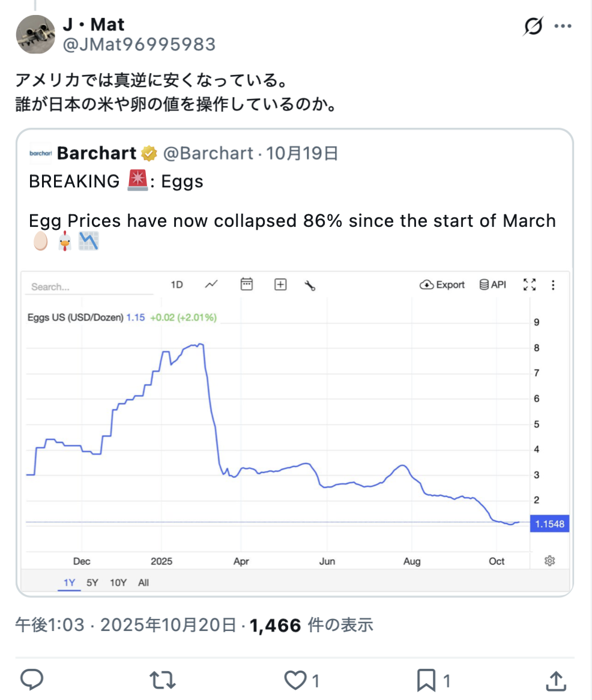
Task: Click the share upload icon
Action: pos(556,680)
